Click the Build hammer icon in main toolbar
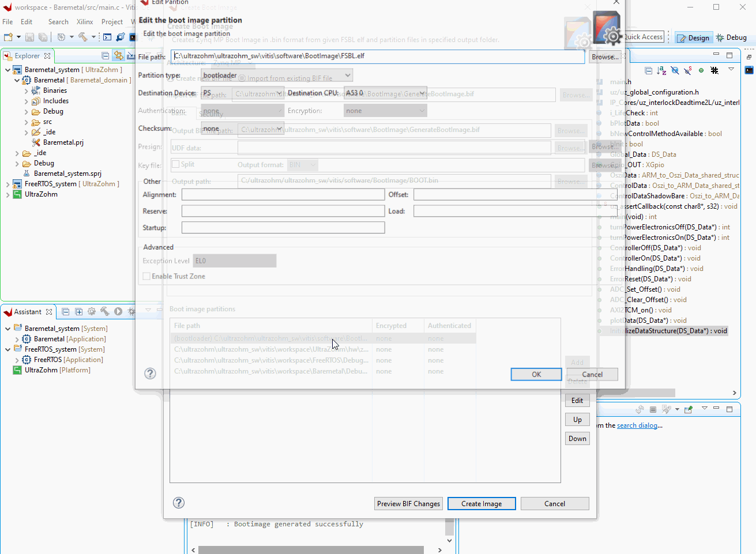The width and height of the screenshot is (756, 554). coord(83,37)
